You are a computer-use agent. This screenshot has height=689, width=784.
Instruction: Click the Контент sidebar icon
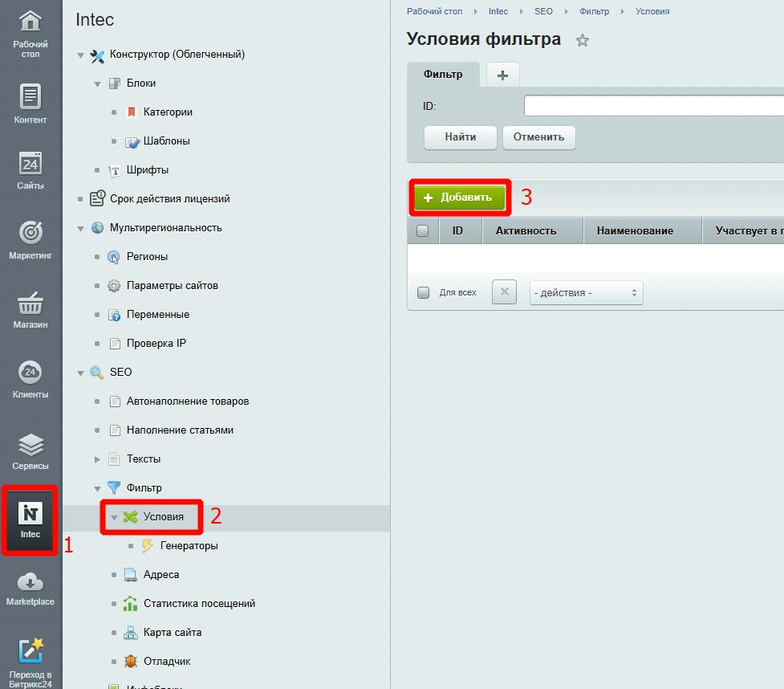coord(30,97)
